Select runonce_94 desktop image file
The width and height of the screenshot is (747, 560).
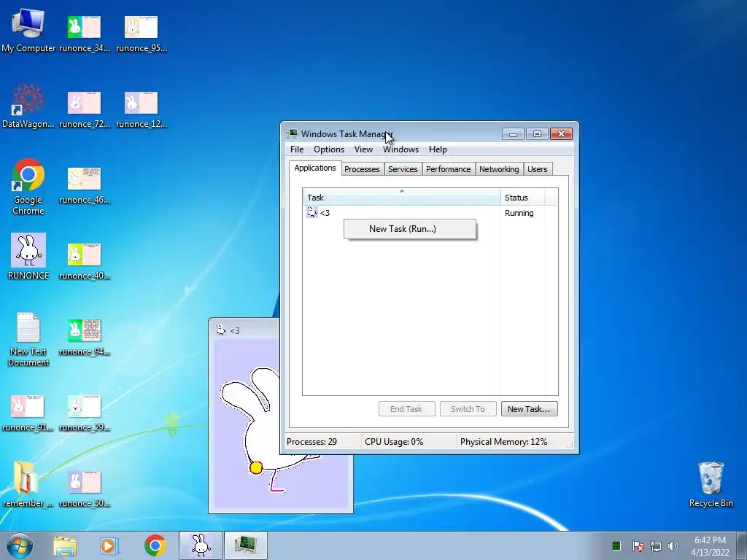pos(85,337)
